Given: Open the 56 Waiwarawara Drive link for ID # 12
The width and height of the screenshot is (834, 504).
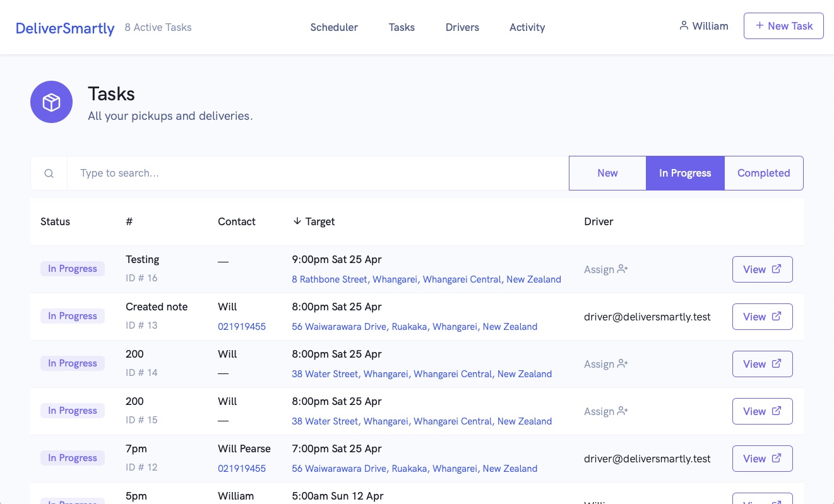Looking at the screenshot, I should click(414, 469).
